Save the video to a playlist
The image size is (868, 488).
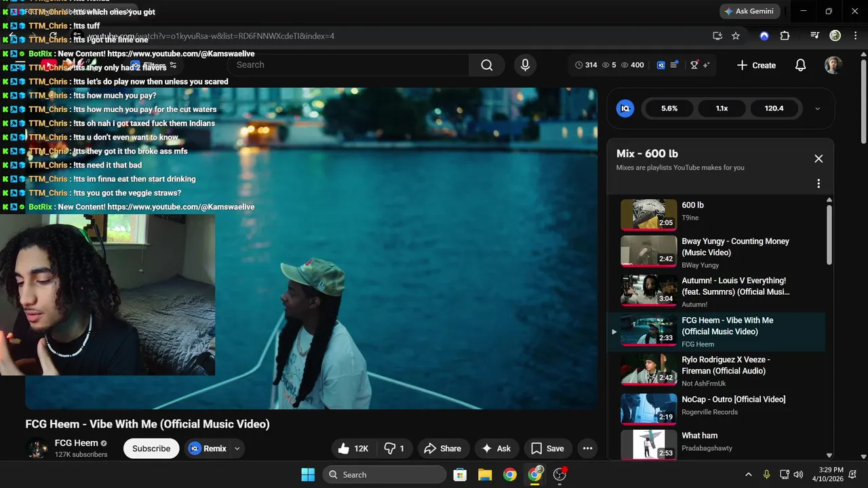point(547,449)
